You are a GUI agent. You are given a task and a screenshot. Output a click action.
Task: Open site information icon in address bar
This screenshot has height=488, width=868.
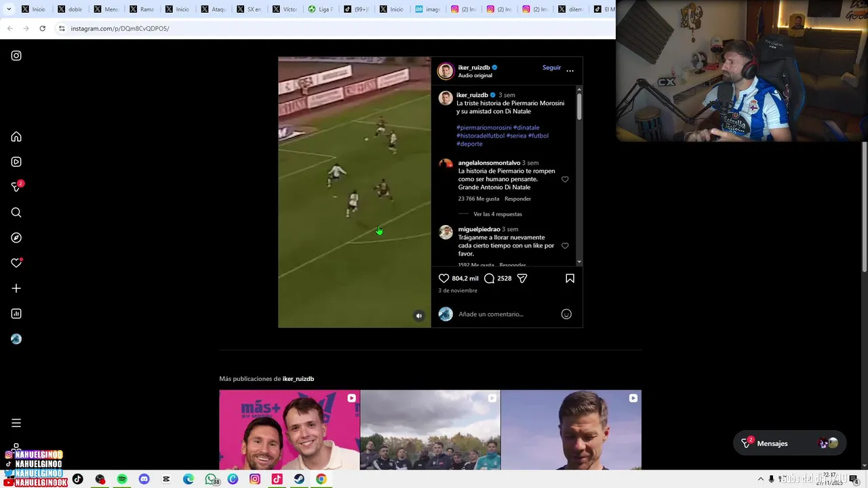61,28
